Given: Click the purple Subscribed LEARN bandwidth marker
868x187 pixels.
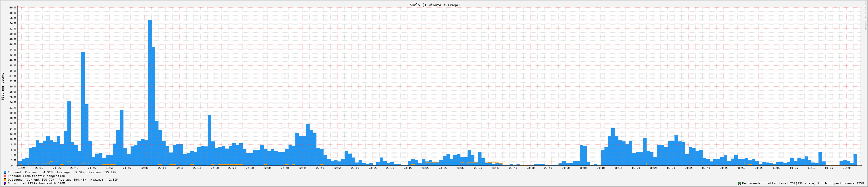Looking at the screenshot, I should tap(5, 183).
